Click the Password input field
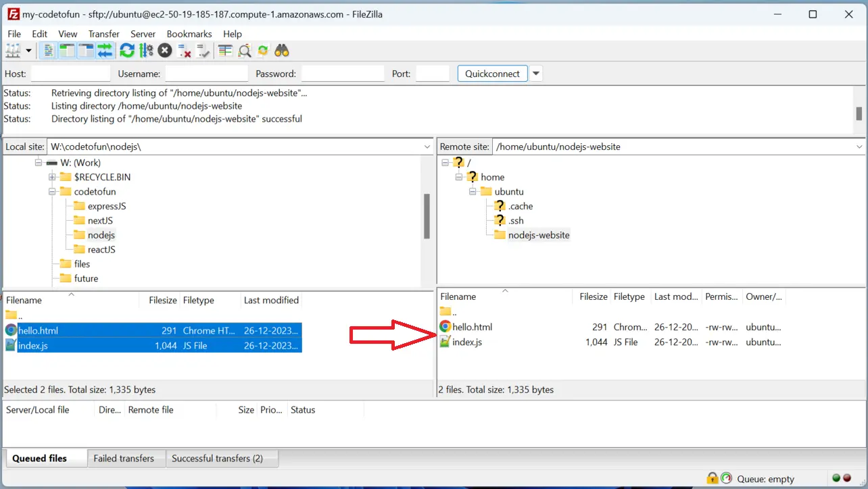Image resolution: width=868 pixels, height=489 pixels. 343,74
